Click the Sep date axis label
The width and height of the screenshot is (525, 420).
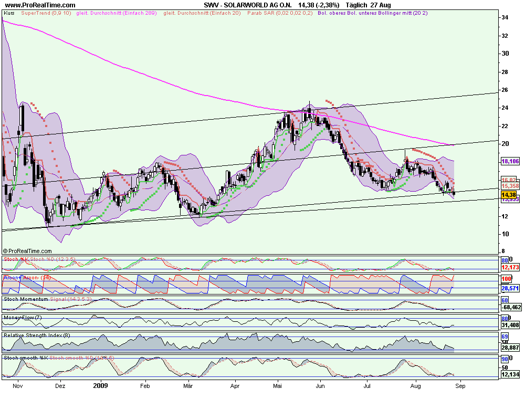point(460,386)
